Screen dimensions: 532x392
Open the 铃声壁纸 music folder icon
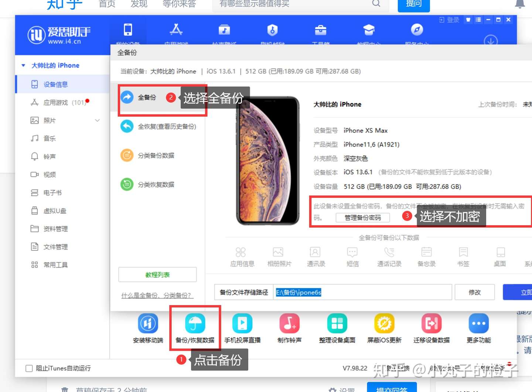tap(224, 30)
